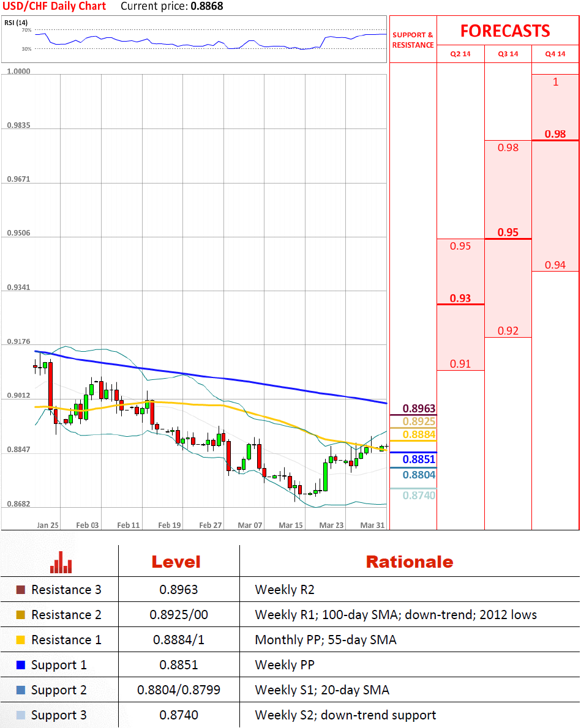Viewport: 581px width, 728px height.
Task: Click the Feb 19 date on axis
Action: click(x=169, y=525)
